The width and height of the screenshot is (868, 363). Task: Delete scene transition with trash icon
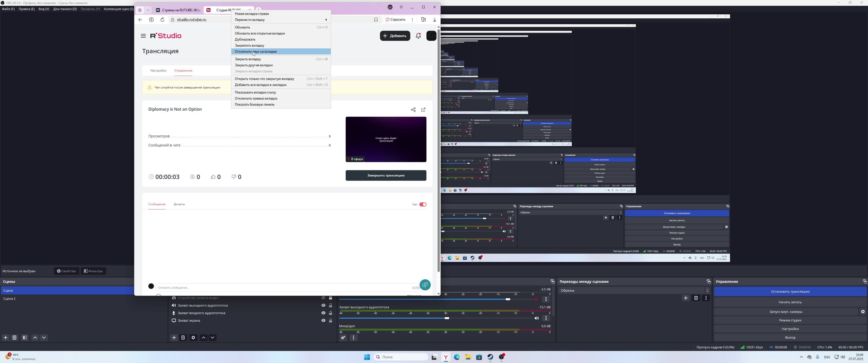tap(696, 298)
